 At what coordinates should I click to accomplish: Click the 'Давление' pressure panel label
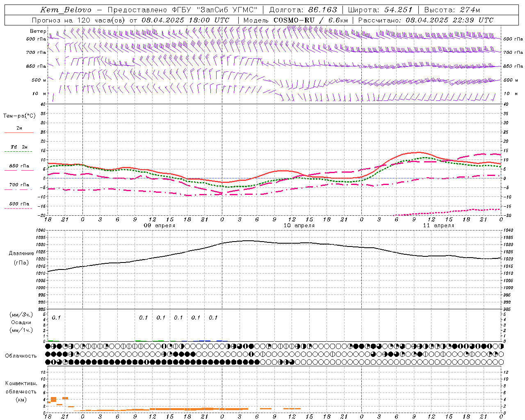[21, 253]
